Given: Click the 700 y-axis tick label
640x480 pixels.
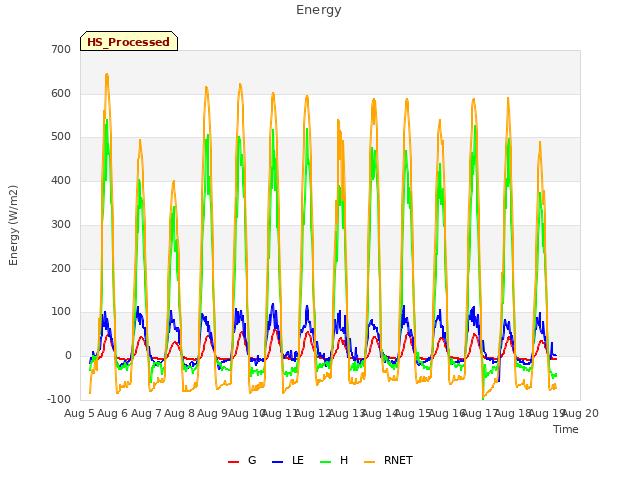Looking at the screenshot, I should point(61,49).
